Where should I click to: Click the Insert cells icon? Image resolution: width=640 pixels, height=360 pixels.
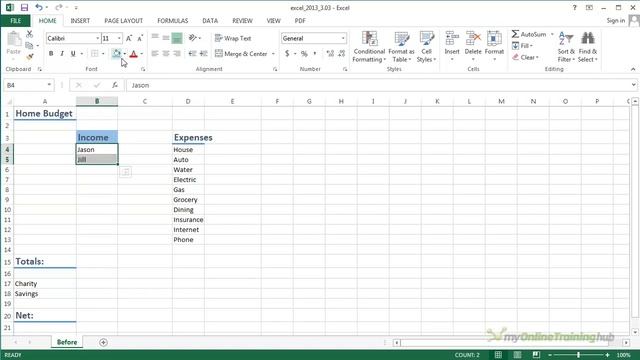[452, 39]
